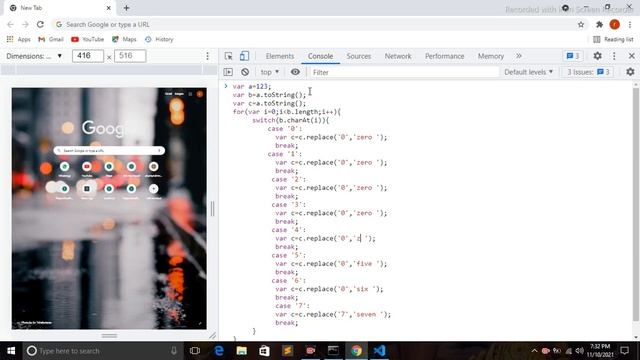Open the volume control in tray
The height and width of the screenshot is (360, 640).
click(x=580, y=351)
